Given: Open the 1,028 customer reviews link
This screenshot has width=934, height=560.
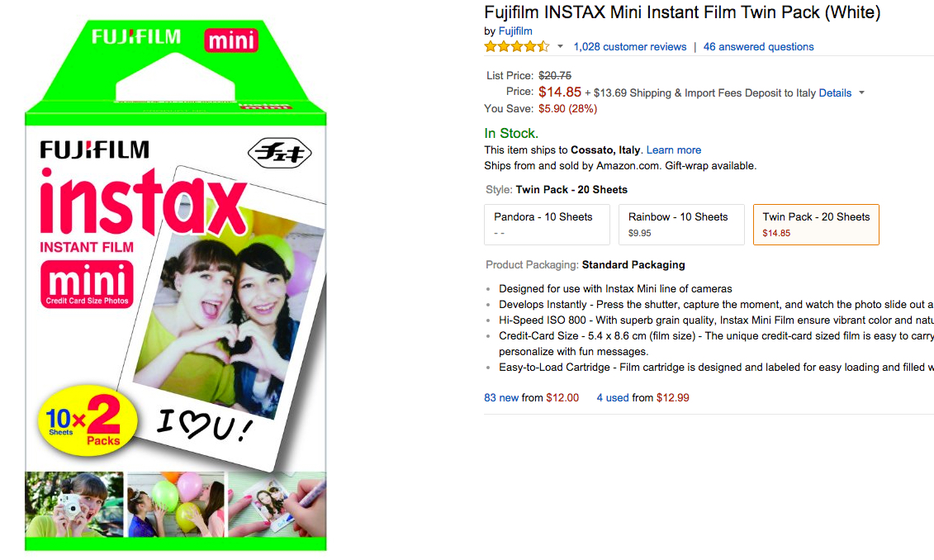Looking at the screenshot, I should (630, 47).
